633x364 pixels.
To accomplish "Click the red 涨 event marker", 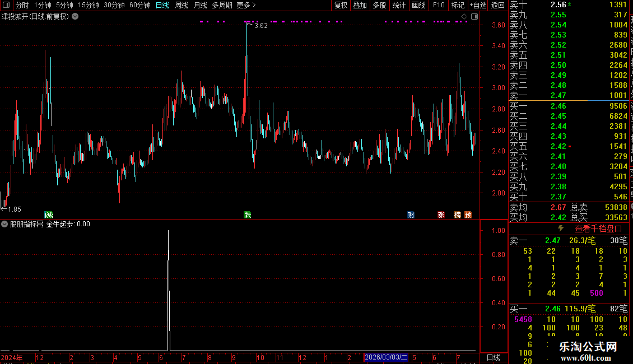I will point(441,214).
